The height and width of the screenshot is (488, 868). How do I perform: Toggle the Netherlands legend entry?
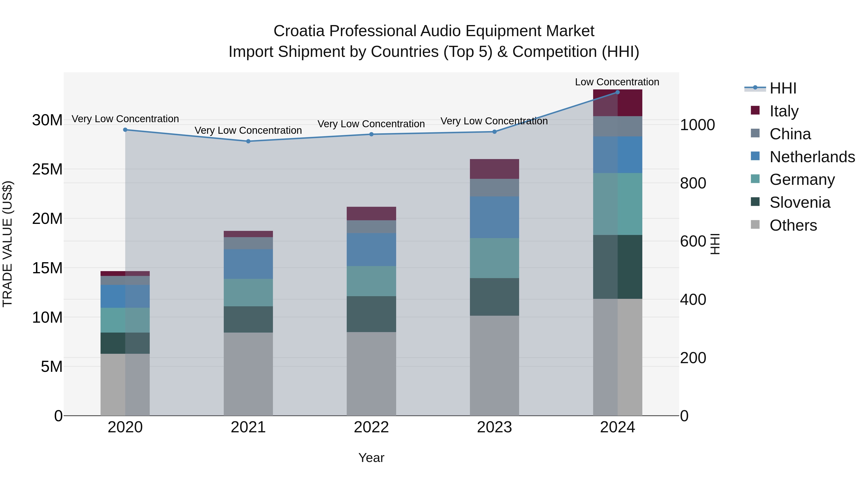tap(803, 157)
